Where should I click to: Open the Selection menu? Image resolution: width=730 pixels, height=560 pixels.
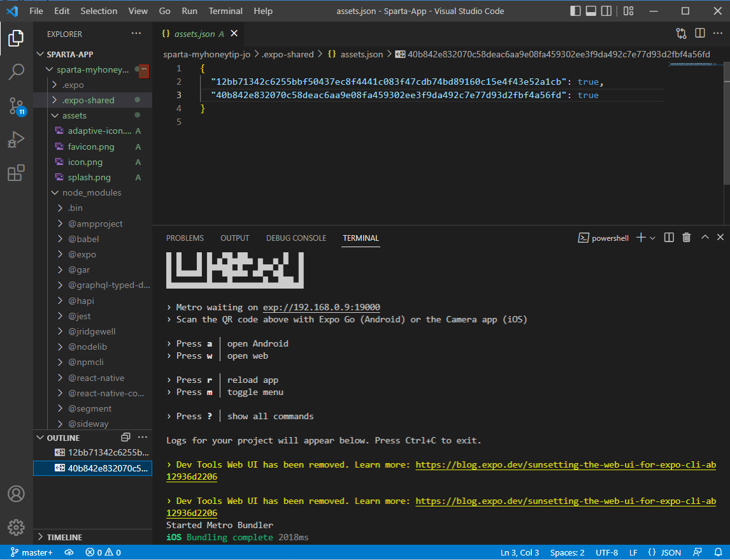(x=99, y=11)
